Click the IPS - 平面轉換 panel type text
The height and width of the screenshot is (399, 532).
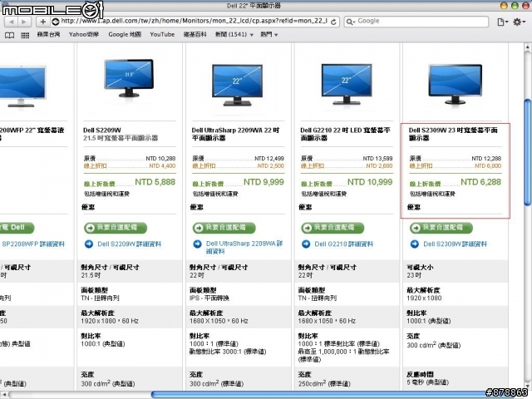point(209,298)
